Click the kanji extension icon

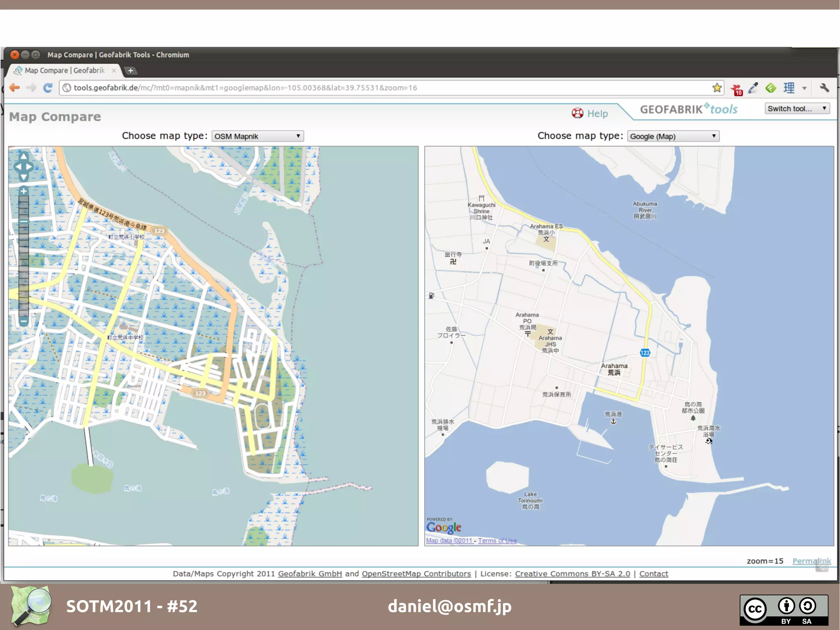click(x=788, y=88)
